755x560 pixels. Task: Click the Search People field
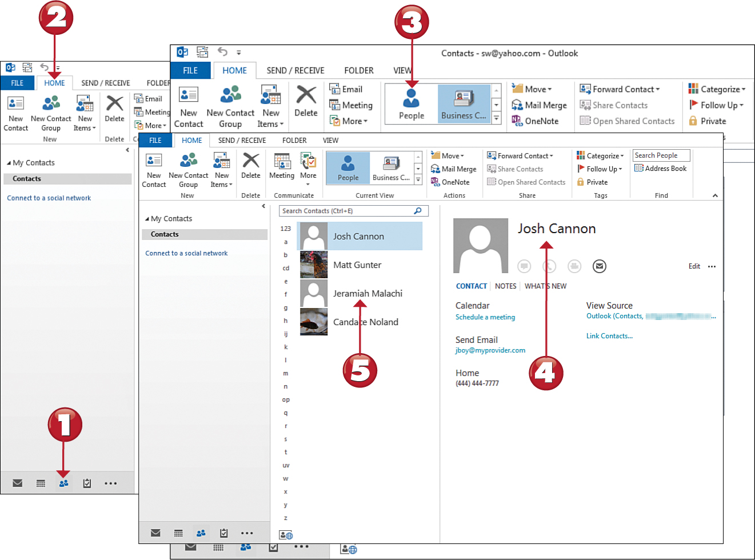click(x=661, y=155)
